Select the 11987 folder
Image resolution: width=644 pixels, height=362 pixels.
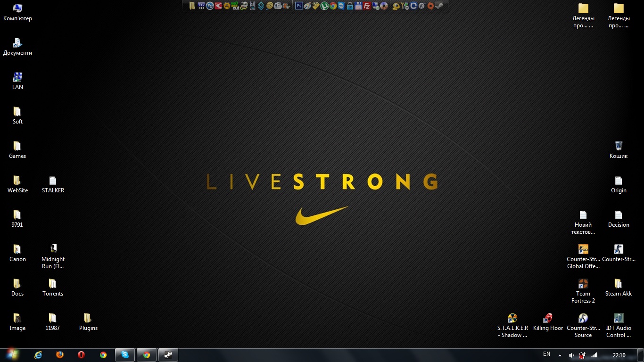click(53, 322)
